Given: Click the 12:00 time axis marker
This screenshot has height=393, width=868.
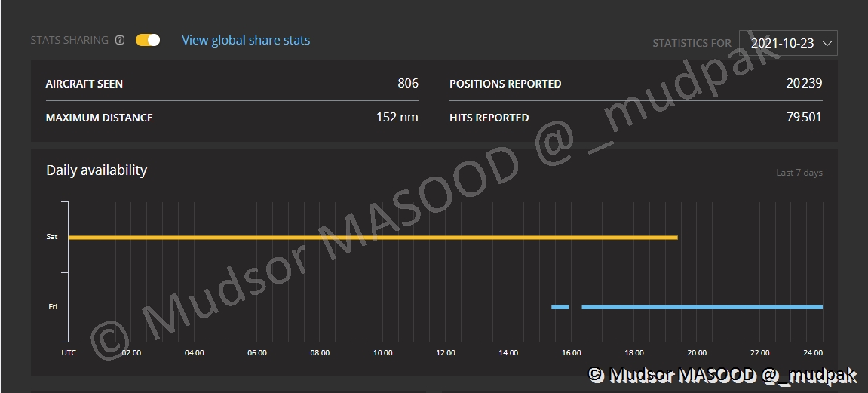Looking at the screenshot, I should [446, 352].
